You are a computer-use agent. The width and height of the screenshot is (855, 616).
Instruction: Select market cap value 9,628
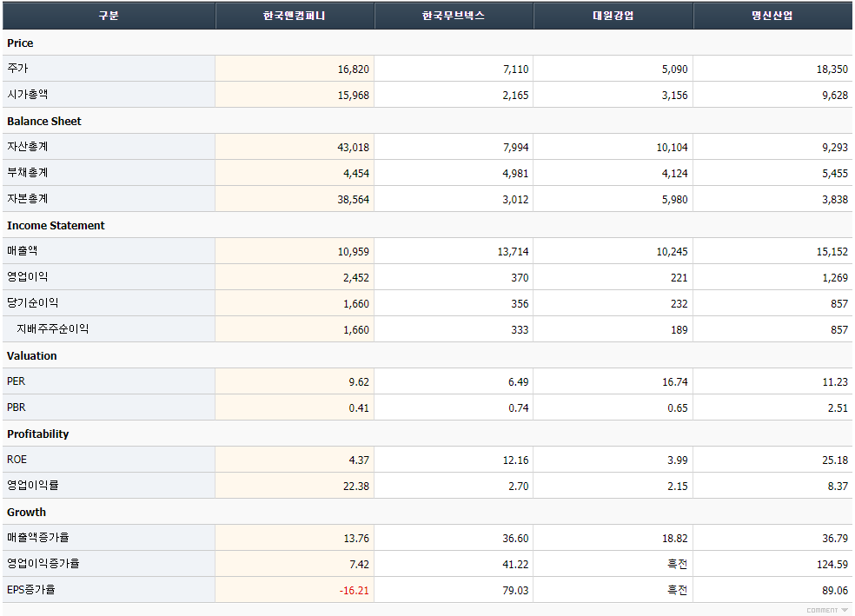click(835, 96)
